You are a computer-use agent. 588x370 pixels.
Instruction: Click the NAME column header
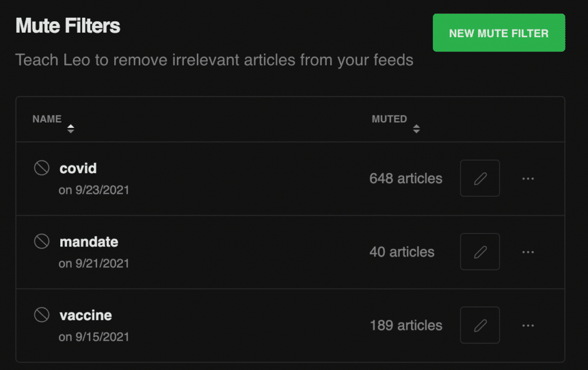point(47,119)
